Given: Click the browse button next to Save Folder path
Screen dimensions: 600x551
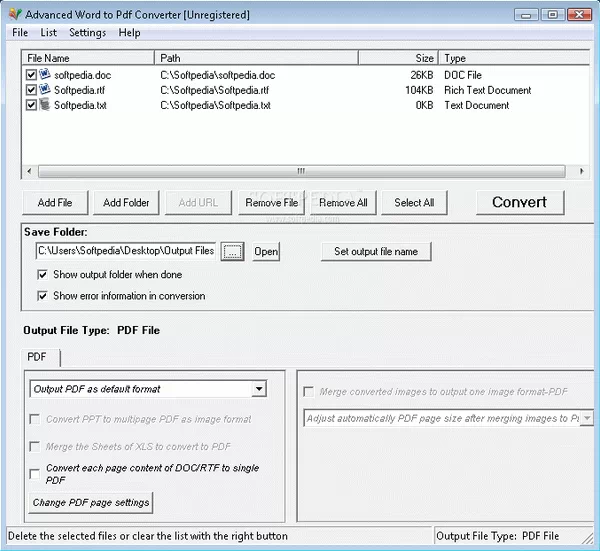Looking at the screenshot, I should (232, 251).
